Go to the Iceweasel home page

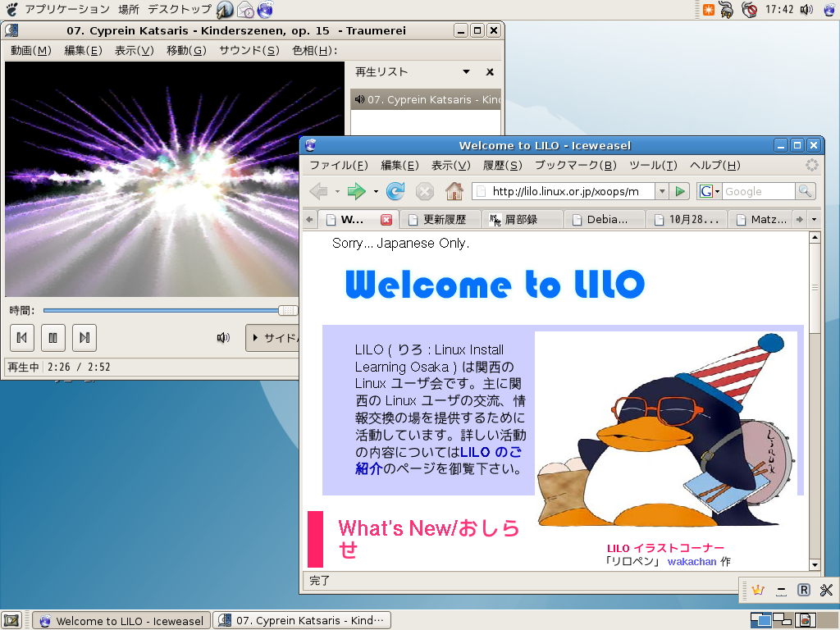pos(454,191)
